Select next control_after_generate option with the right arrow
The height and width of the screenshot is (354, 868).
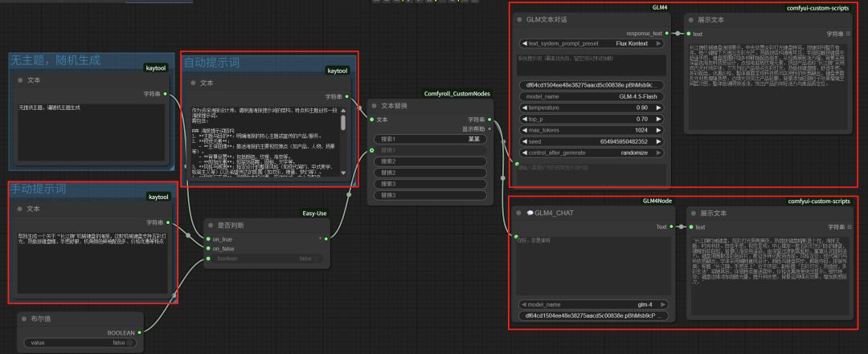tap(659, 153)
